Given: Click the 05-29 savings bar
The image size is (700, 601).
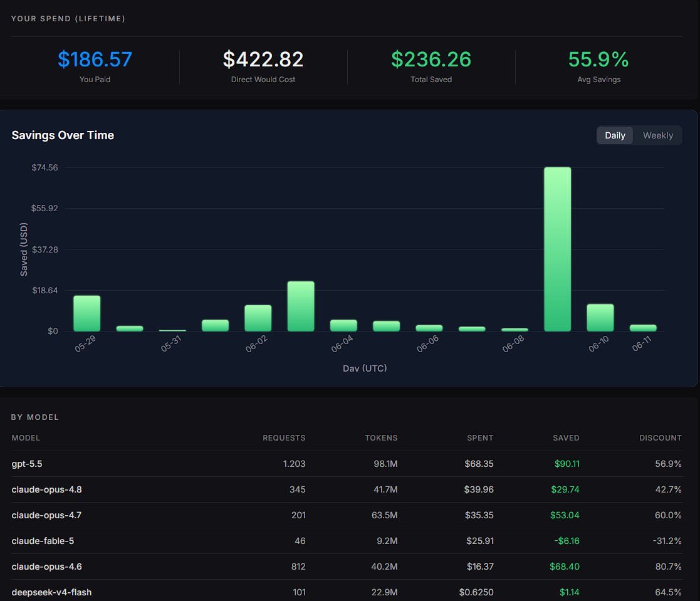Looking at the screenshot, I should pyautogui.click(x=86, y=313).
